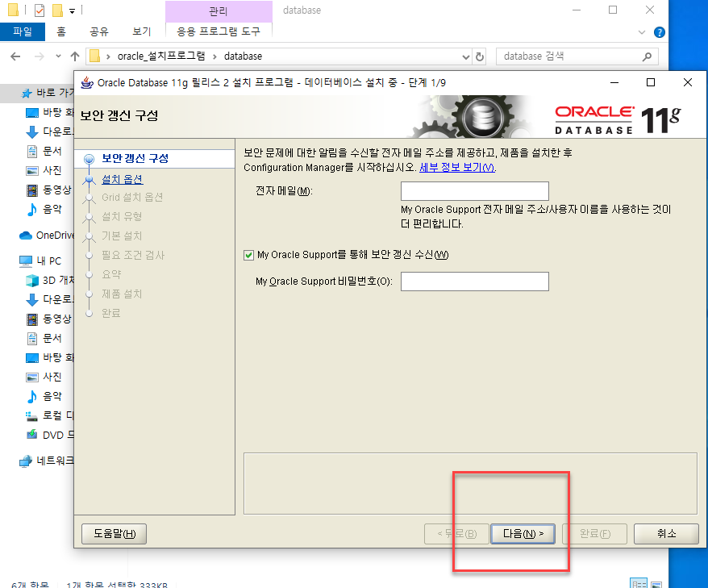
Task: Open Explorer help question mark icon
Action: click(660, 32)
